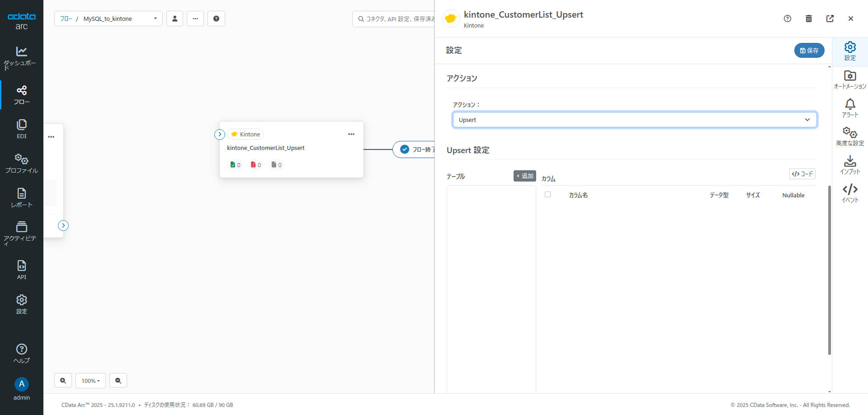Open connector in new window icon
Viewport: 868px width, 415px height.
pos(830,19)
